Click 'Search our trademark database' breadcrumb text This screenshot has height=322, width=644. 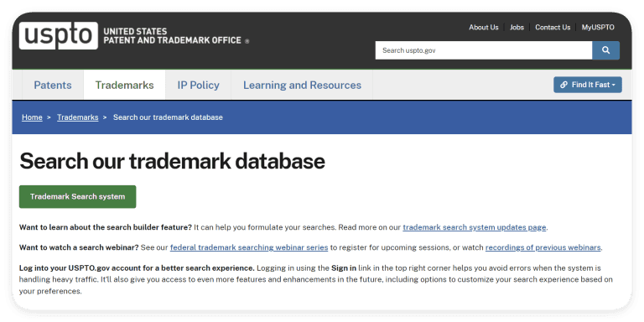tap(168, 117)
